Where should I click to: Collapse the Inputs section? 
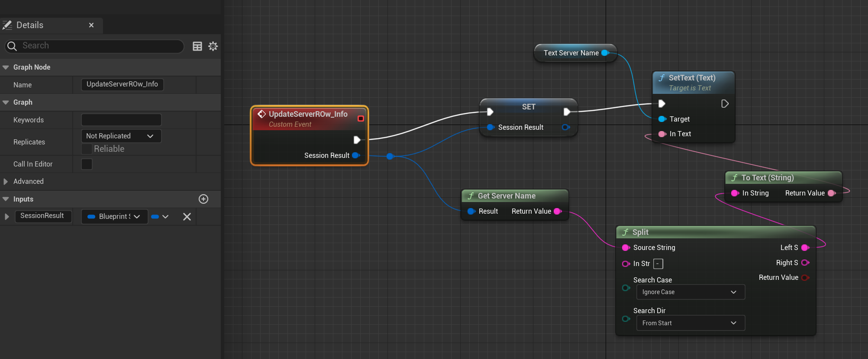[6, 199]
